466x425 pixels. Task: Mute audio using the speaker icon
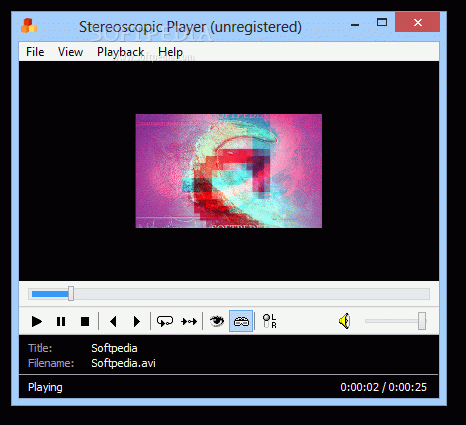point(345,321)
